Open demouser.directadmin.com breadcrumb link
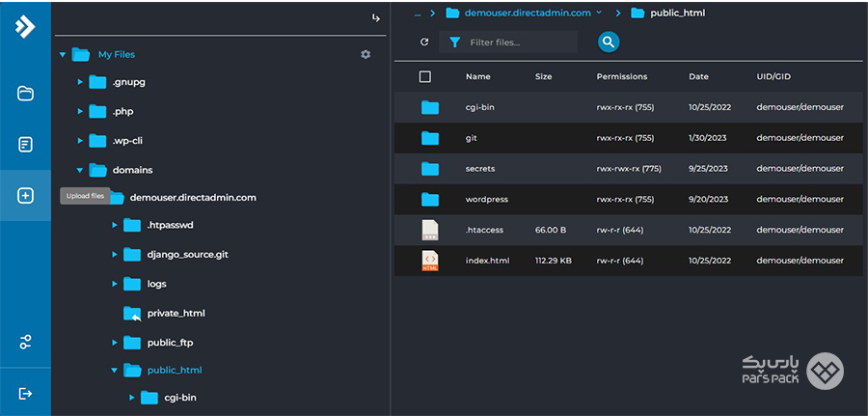This screenshot has height=416, width=868. 528,13
